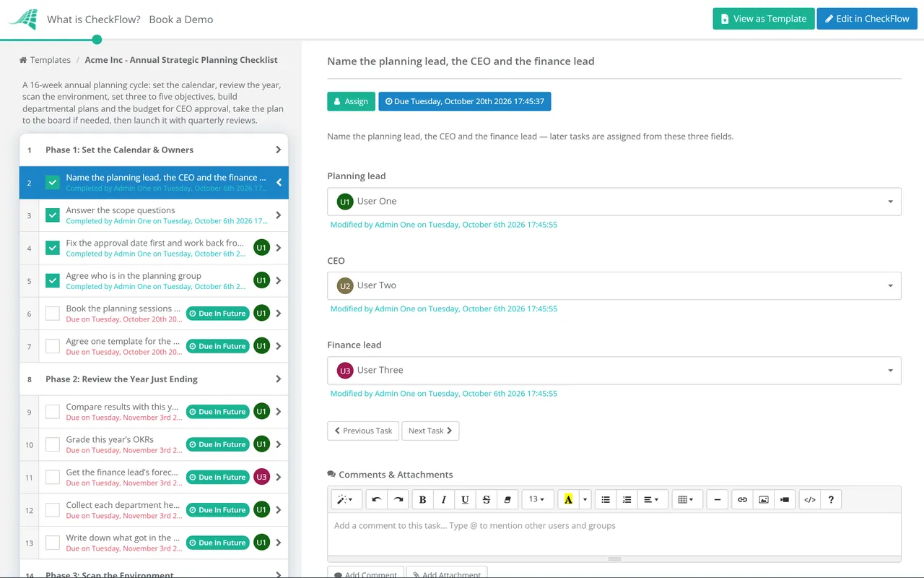Undo the last comment edit

pyautogui.click(x=376, y=499)
